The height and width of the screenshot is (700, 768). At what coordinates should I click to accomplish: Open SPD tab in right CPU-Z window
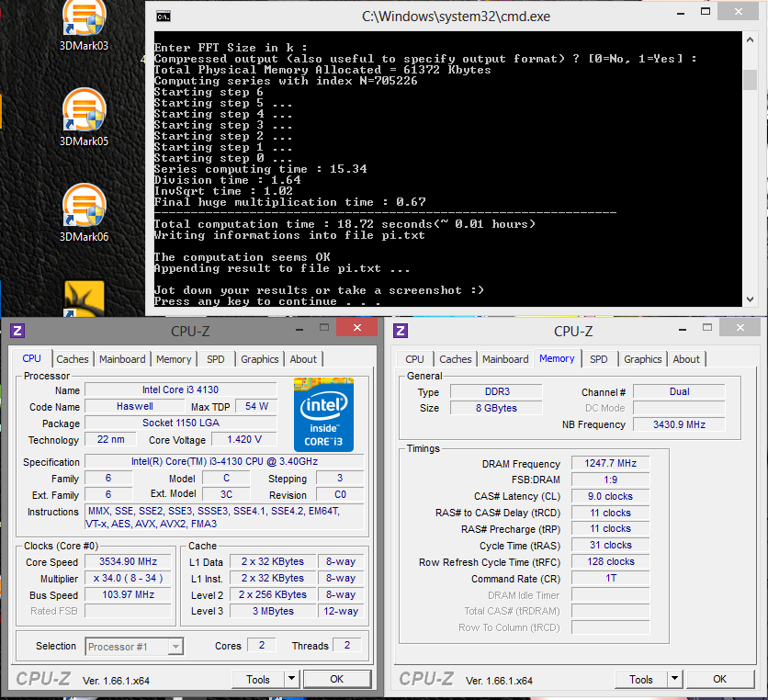click(x=599, y=359)
